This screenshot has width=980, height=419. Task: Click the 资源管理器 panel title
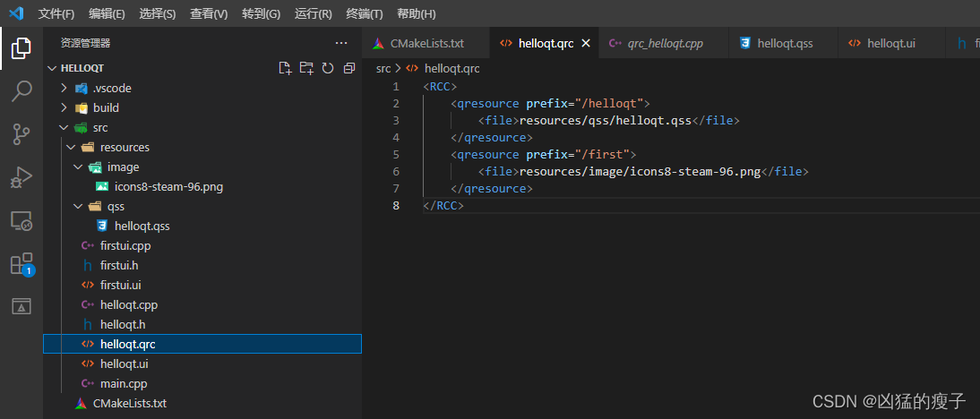point(86,43)
